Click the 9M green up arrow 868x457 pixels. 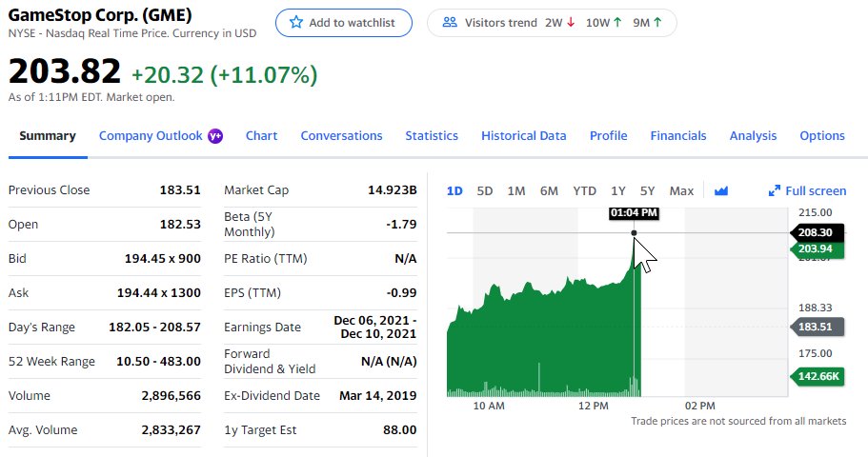coord(657,23)
